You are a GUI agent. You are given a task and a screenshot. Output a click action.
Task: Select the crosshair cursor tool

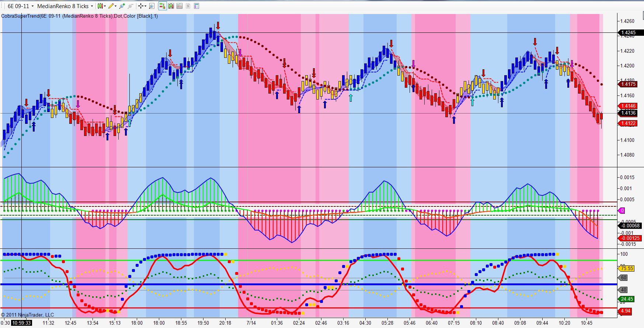(141, 6)
